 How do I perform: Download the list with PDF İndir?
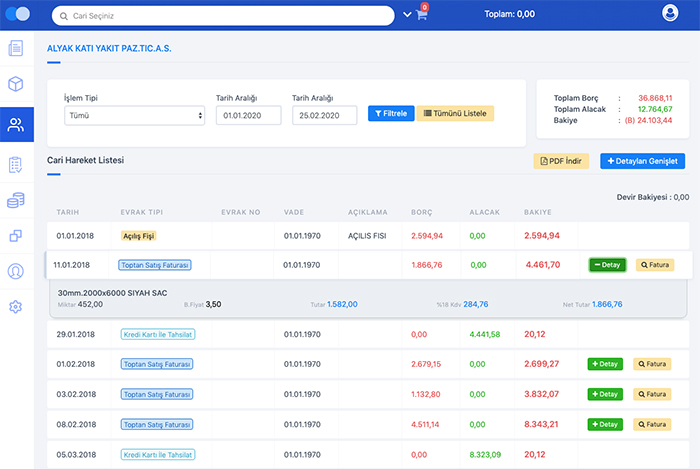561,161
